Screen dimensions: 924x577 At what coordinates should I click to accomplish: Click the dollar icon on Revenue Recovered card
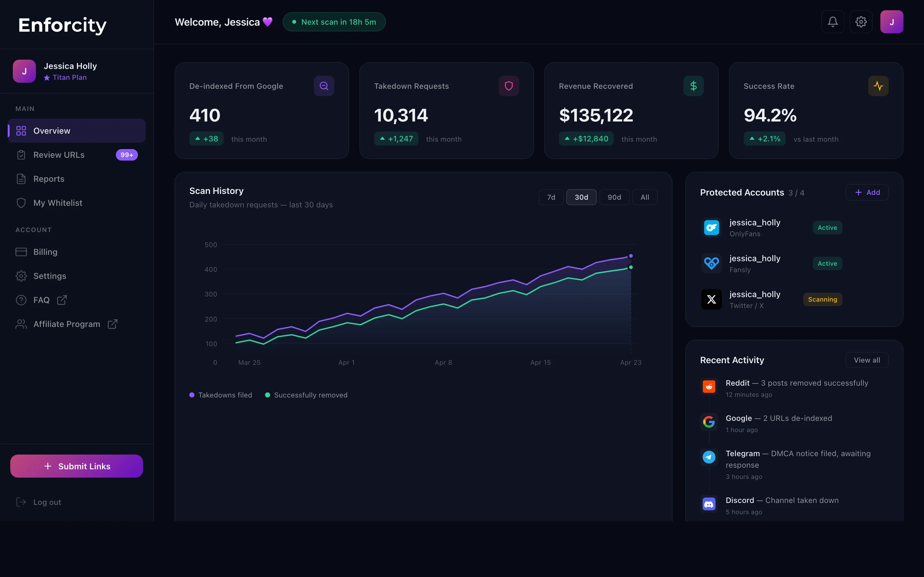click(x=693, y=86)
